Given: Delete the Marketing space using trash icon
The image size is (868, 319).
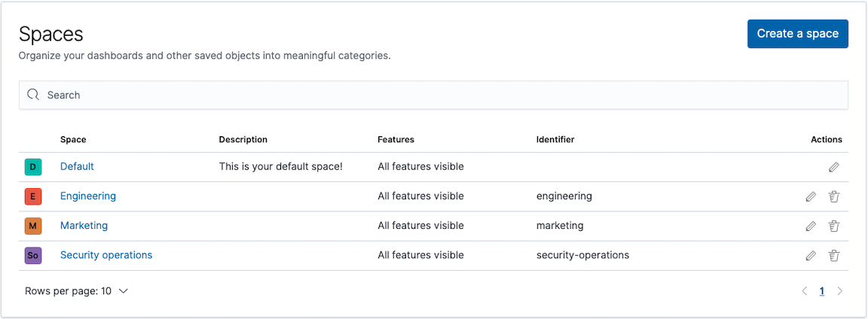Looking at the screenshot, I should tap(834, 226).
